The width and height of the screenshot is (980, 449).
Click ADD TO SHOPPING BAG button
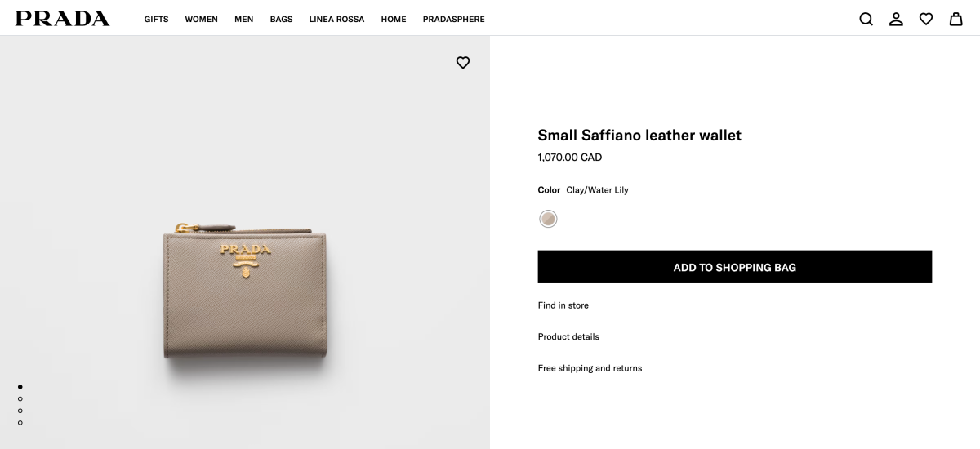click(x=734, y=267)
